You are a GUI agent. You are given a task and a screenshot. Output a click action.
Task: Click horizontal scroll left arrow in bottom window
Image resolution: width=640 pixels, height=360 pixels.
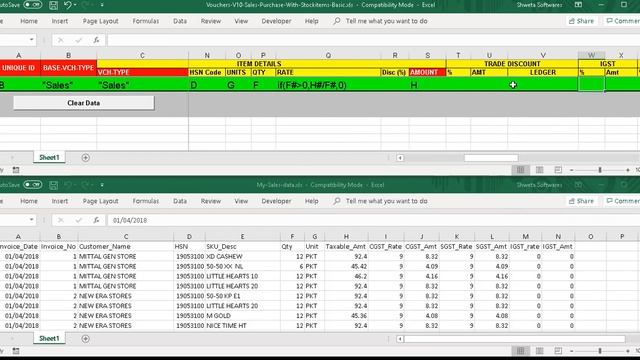tap(400, 339)
